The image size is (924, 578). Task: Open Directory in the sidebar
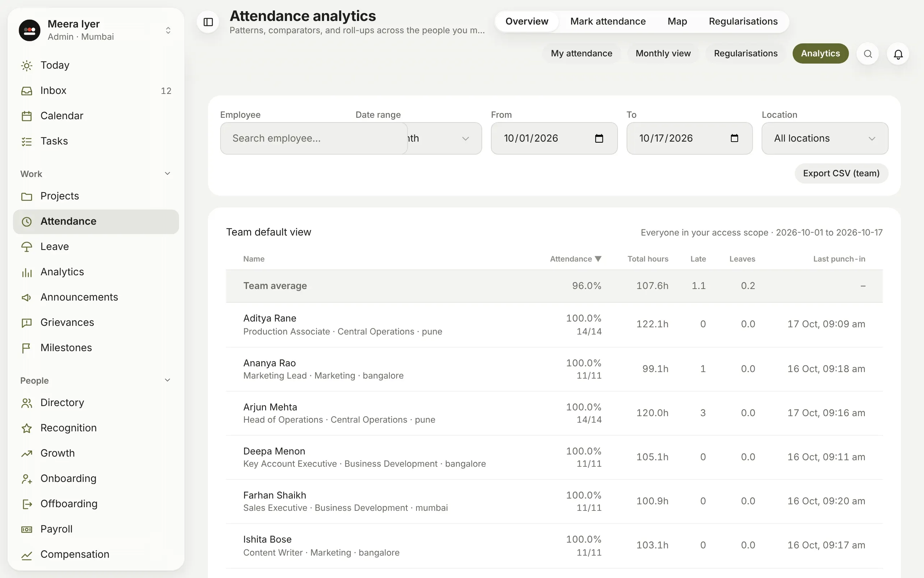(96, 402)
